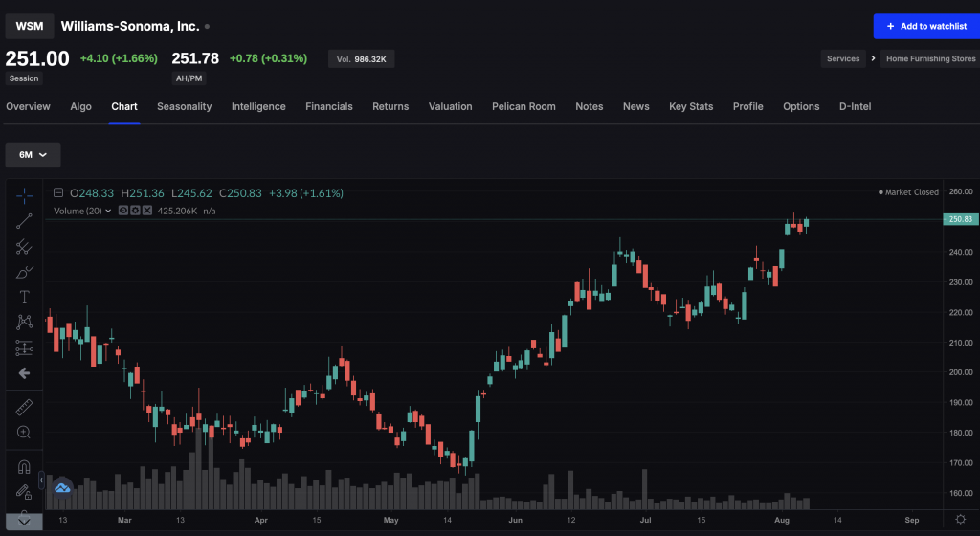Image resolution: width=980 pixels, height=536 pixels.
Task: Click Home Furnishing Stores industry link
Action: [930, 58]
